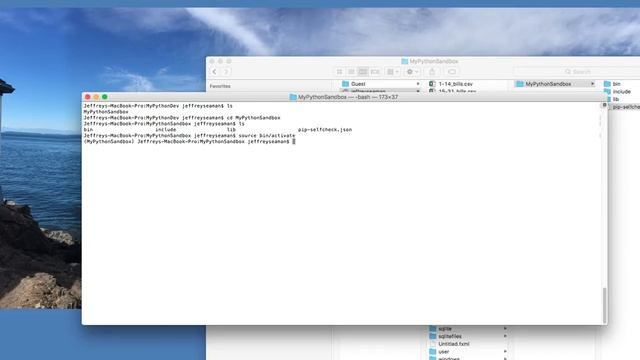Select the lib folder in Finder

tap(616, 99)
